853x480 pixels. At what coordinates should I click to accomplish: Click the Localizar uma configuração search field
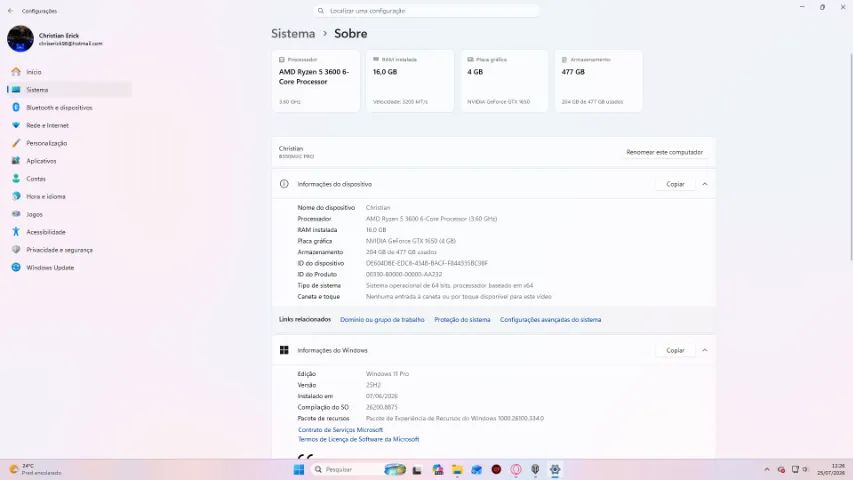coord(426,11)
